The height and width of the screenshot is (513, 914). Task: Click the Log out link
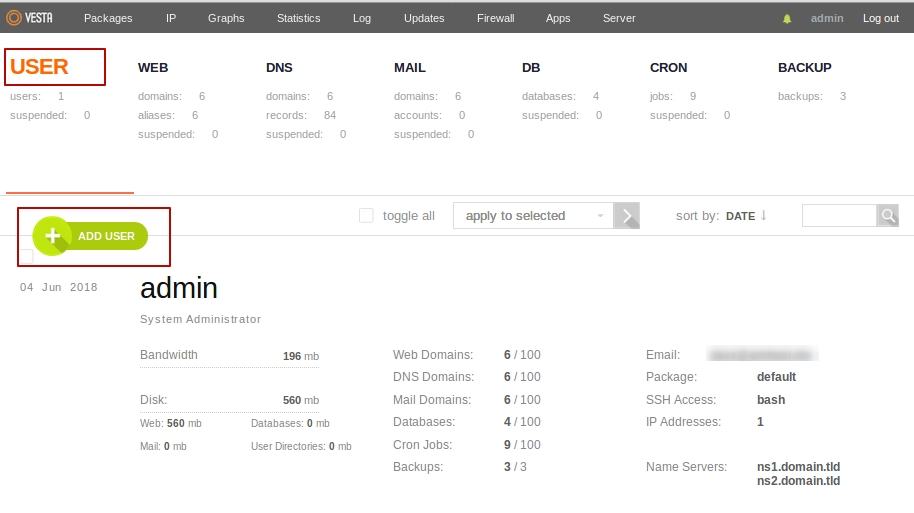880,18
